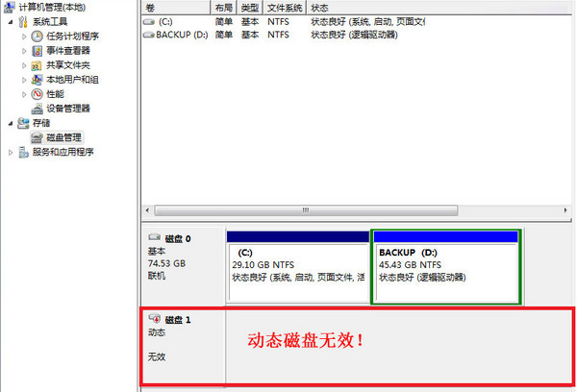The image size is (577, 392).
Task: Click the 设备管理器 icon
Action: click(x=37, y=109)
